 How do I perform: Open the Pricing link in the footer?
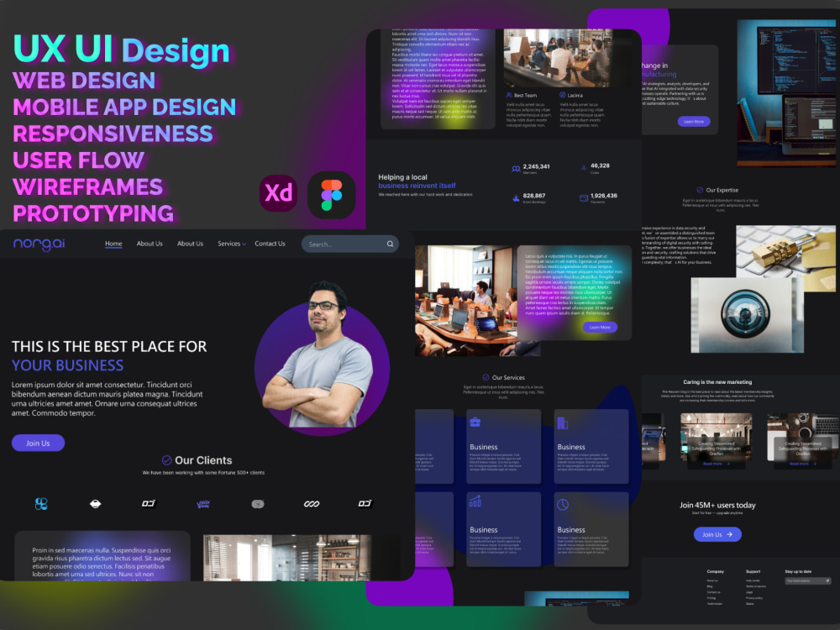point(711,598)
